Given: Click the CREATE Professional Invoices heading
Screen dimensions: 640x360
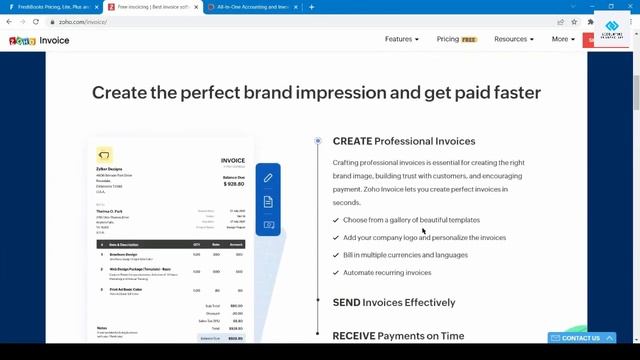Looking at the screenshot, I should coord(404,141).
